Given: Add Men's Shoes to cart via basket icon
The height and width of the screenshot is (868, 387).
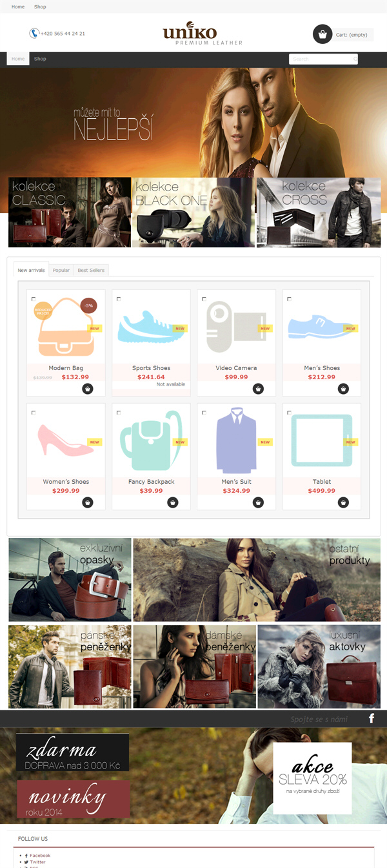Looking at the screenshot, I should point(343,389).
